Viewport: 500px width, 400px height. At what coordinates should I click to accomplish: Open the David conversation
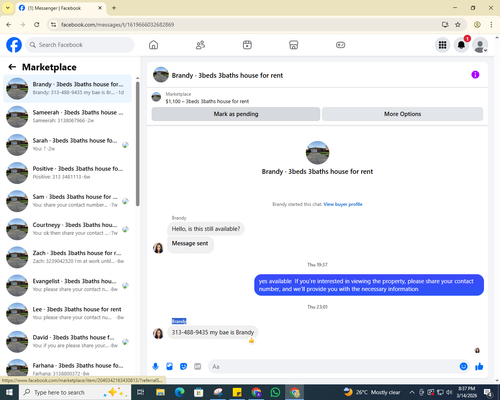(67, 341)
